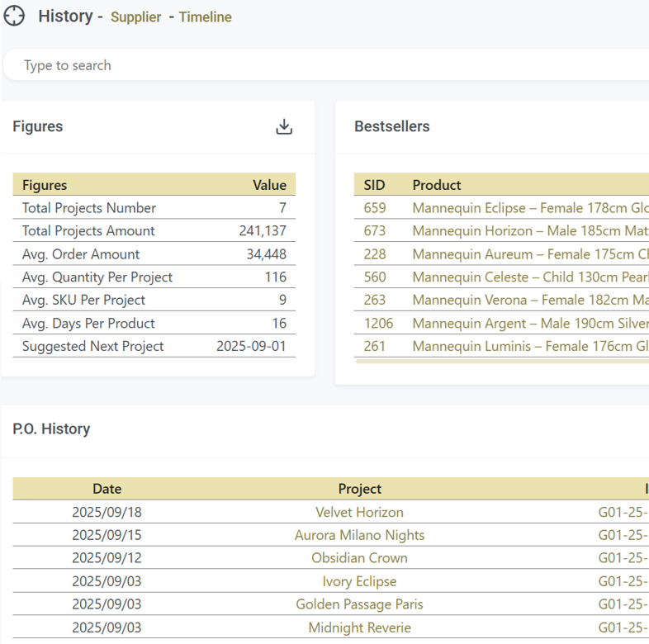
Task: Open the Velvet Horizon project
Action: coord(359,512)
